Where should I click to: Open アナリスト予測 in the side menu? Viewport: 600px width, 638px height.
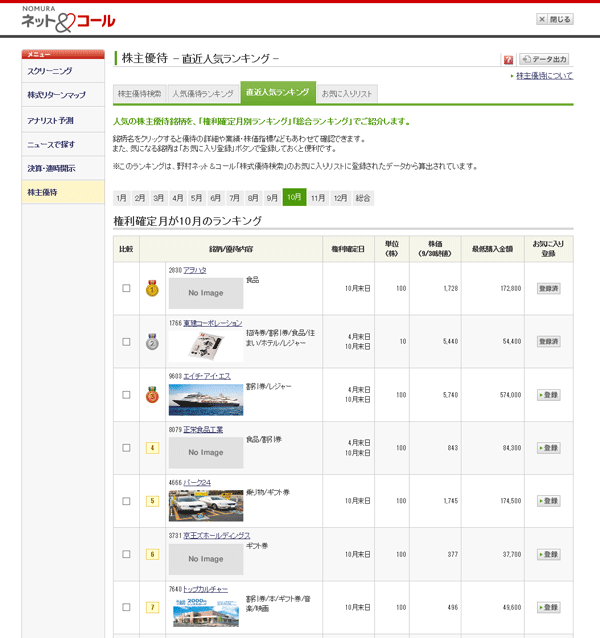point(63,120)
